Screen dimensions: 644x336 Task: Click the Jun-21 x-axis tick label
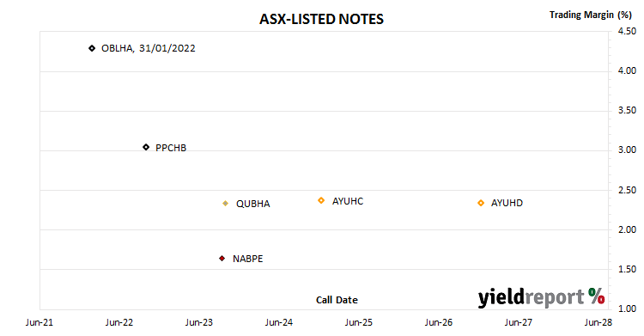click(x=39, y=322)
